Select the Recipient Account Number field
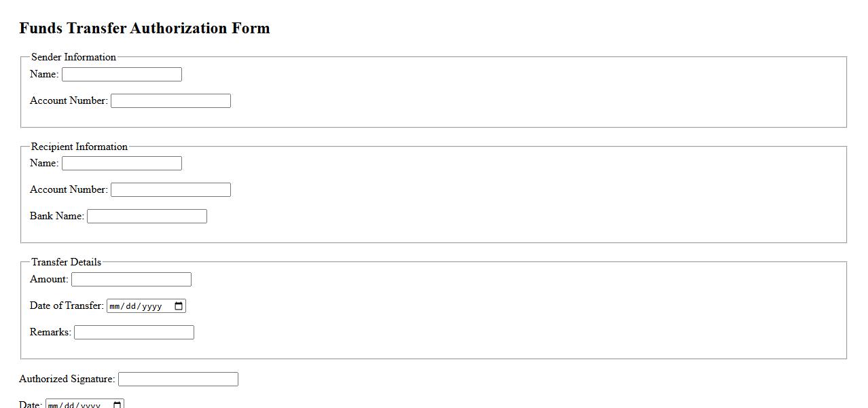 [170, 190]
